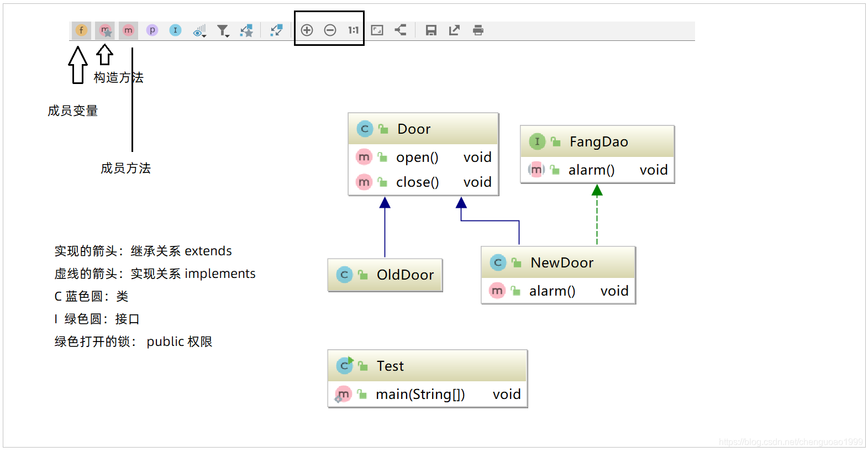Click void return type of open()

coord(477,157)
